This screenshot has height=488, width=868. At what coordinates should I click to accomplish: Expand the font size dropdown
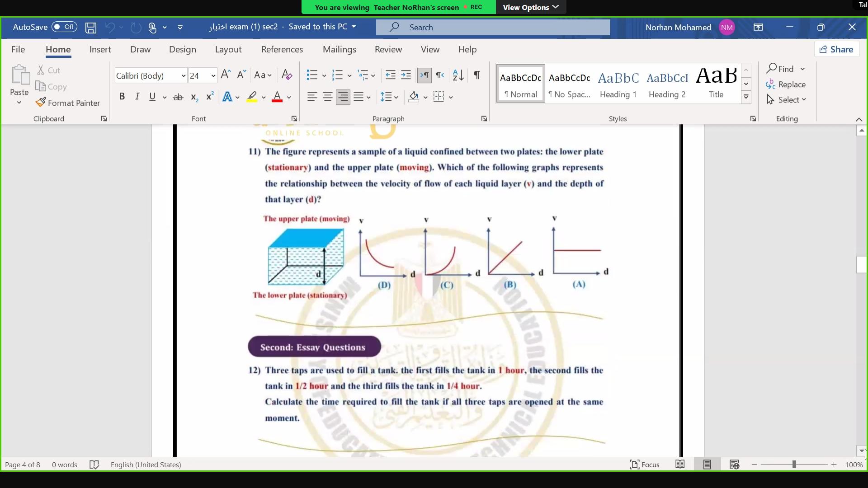coord(213,76)
